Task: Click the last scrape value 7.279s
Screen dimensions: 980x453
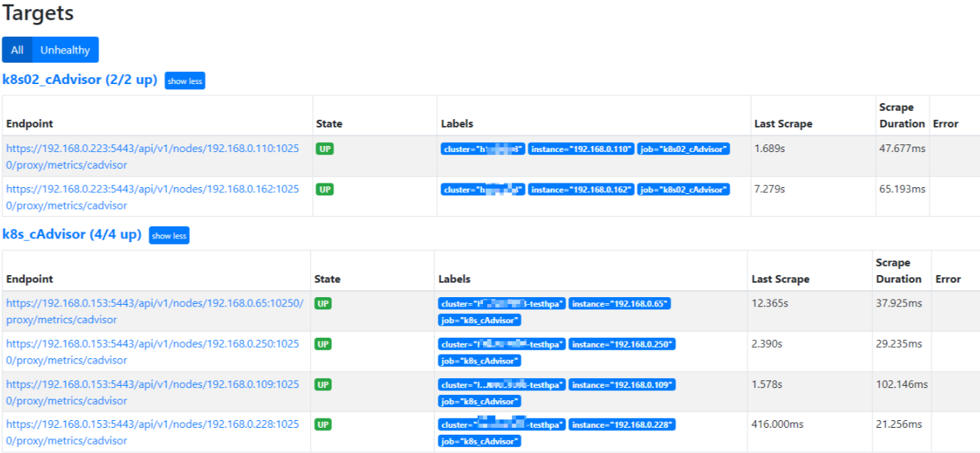Action: pyautogui.click(x=769, y=189)
